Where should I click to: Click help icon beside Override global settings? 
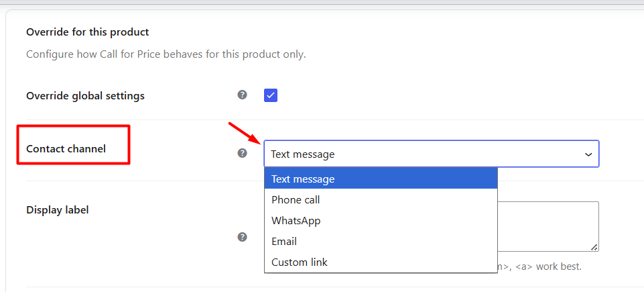243,95
